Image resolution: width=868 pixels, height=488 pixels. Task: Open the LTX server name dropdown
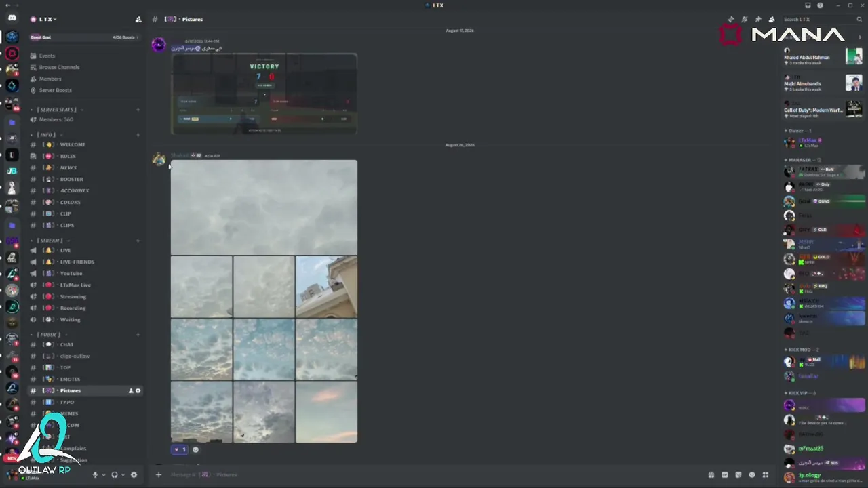pos(47,19)
